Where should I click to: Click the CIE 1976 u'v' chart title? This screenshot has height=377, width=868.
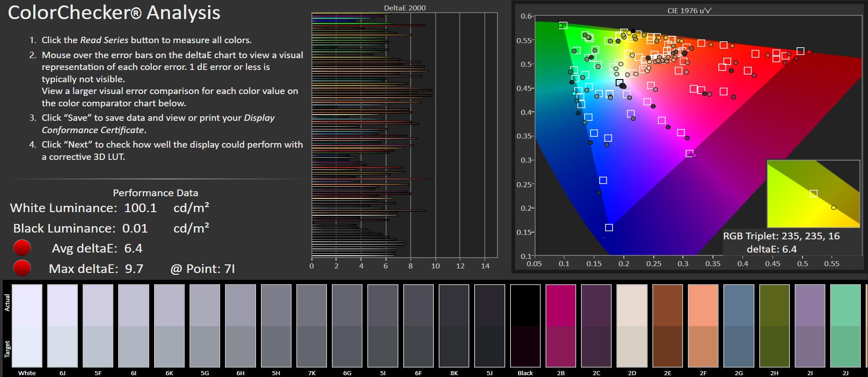coord(689,10)
